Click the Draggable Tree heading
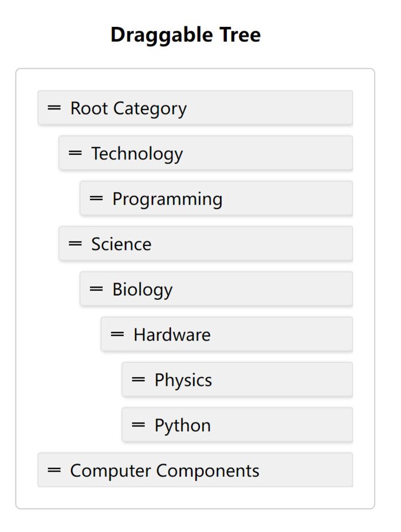The height and width of the screenshot is (532, 401). 186,35
